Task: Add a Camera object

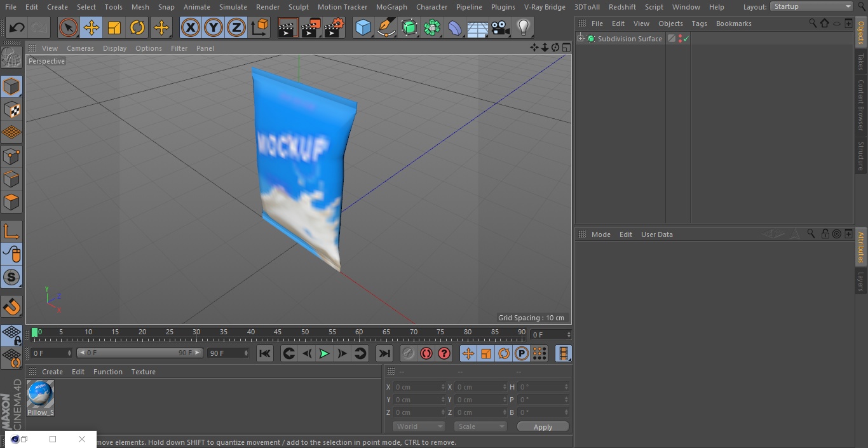Action: pos(501,27)
